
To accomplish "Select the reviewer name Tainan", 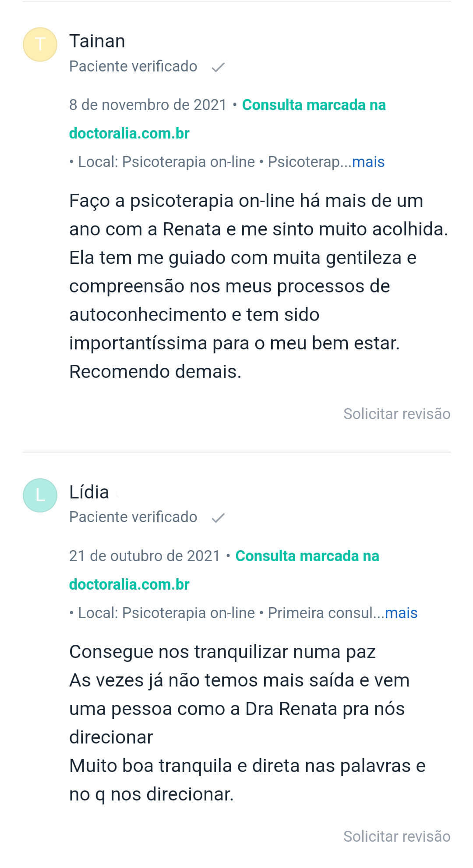I will coord(97,41).
